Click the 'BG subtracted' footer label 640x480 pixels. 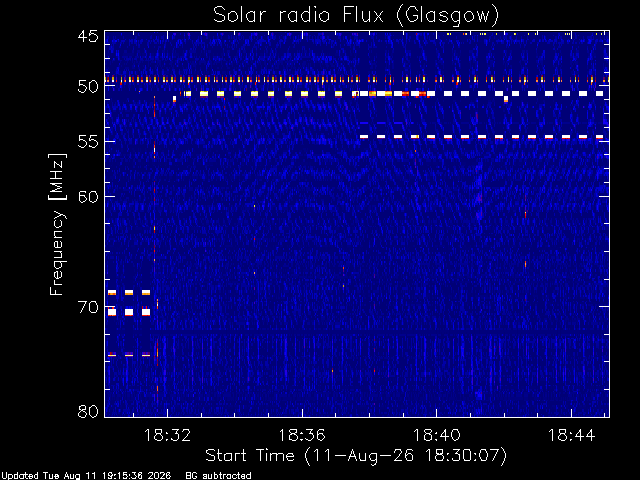coord(218,476)
